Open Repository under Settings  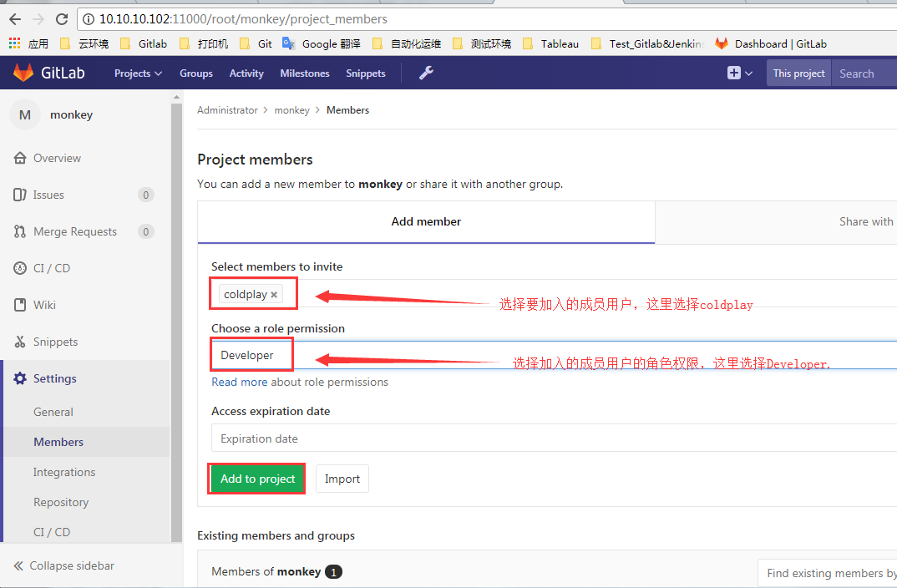tap(61, 502)
